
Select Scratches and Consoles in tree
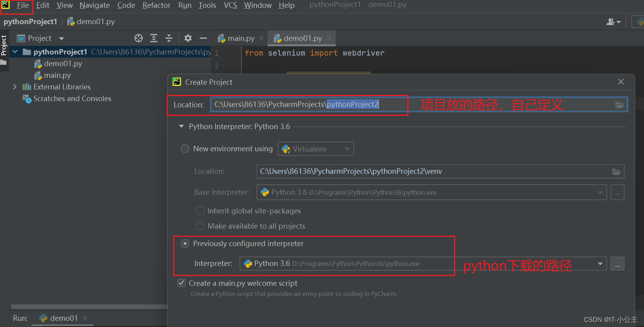72,99
